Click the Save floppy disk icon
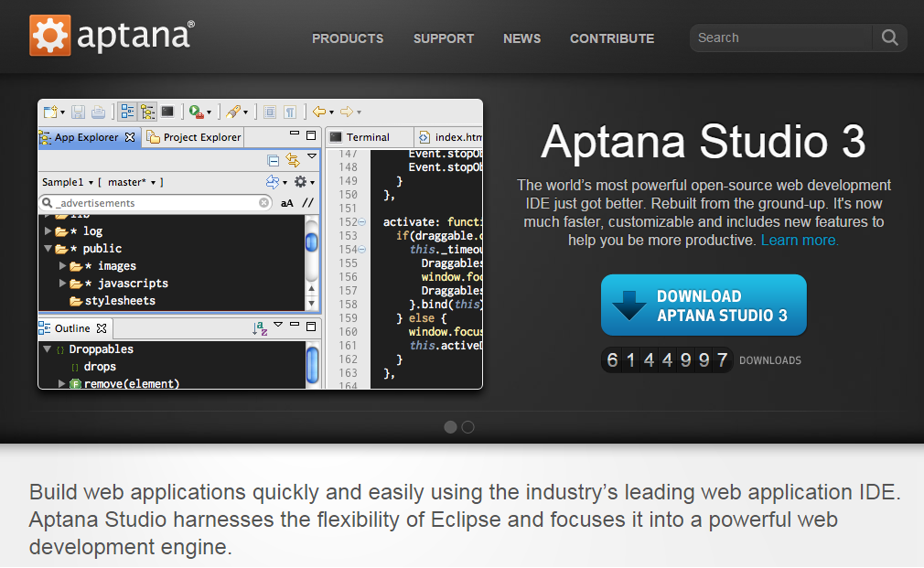Screen dimensions: 924x568 [79, 112]
